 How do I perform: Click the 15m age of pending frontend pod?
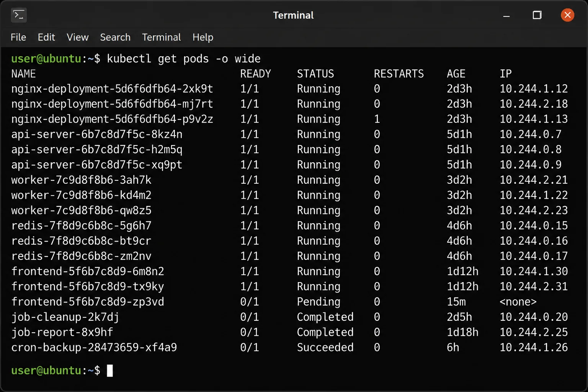click(x=456, y=302)
